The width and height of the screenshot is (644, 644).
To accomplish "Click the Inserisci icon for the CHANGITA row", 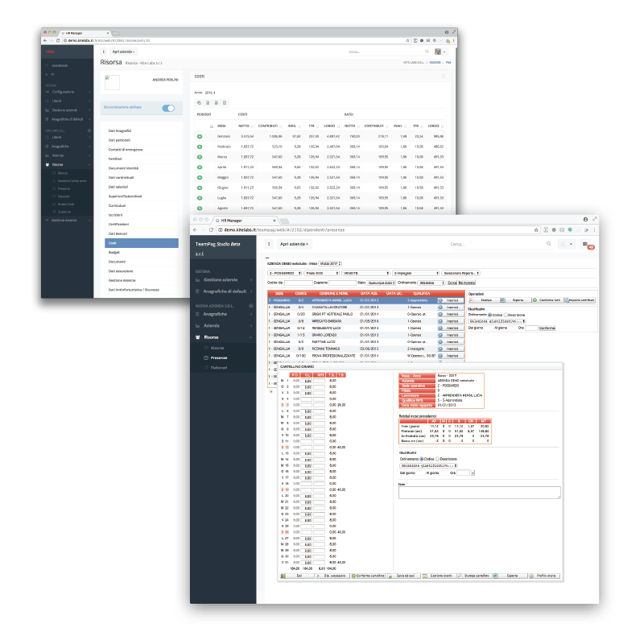I will click(x=440, y=308).
